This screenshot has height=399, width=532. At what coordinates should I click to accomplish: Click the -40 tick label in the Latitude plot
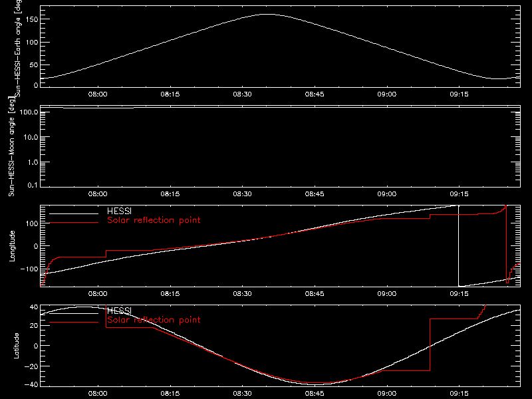click(x=31, y=385)
